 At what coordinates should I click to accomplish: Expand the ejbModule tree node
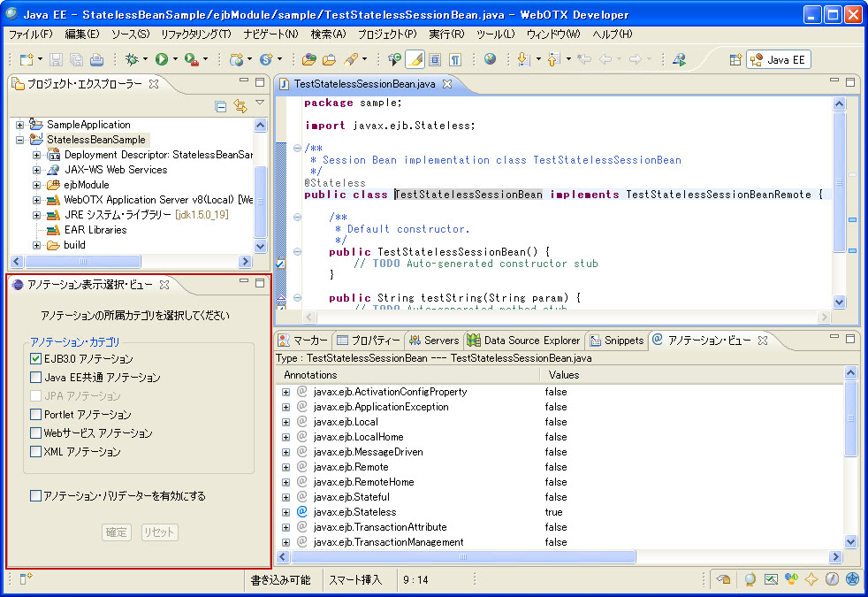coord(37,185)
